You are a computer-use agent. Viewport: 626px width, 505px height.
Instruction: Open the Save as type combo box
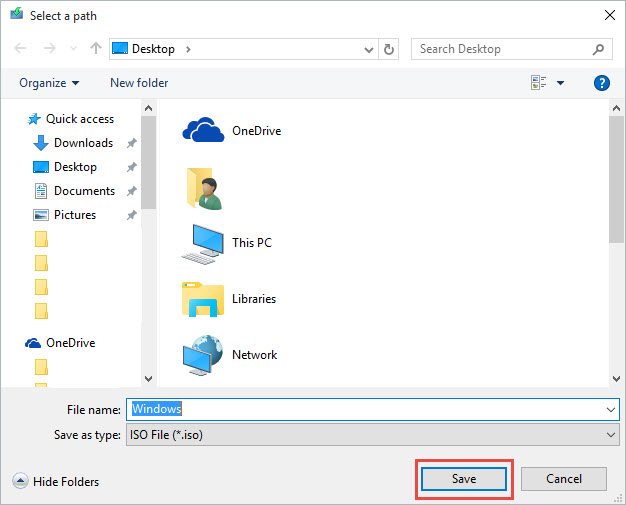[372, 434]
